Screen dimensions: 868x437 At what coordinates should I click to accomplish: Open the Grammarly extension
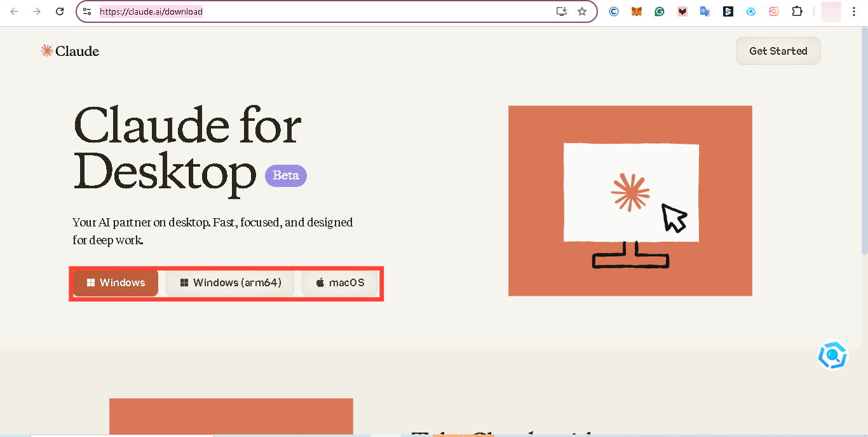pos(659,11)
